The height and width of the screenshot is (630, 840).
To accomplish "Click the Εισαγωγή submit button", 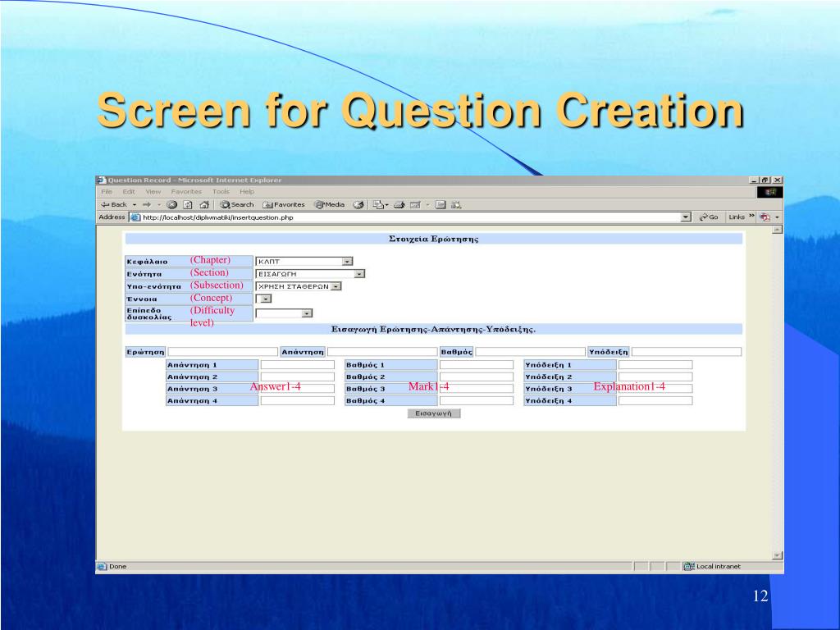I will point(434,413).
